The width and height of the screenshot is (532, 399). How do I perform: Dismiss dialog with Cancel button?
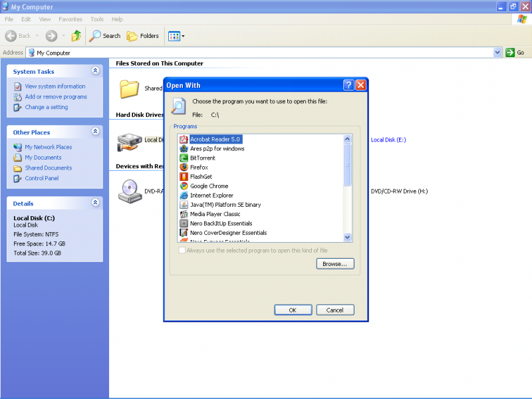click(335, 310)
